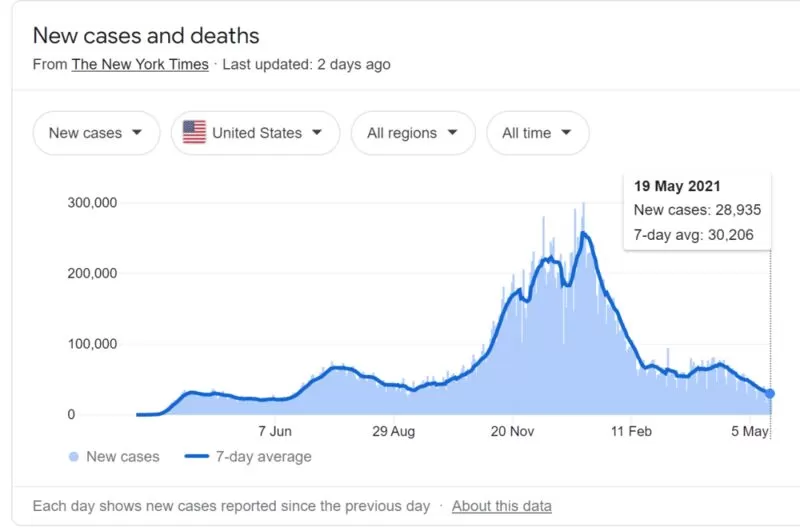
Task: Click the arrow next to United States
Action: pos(317,132)
